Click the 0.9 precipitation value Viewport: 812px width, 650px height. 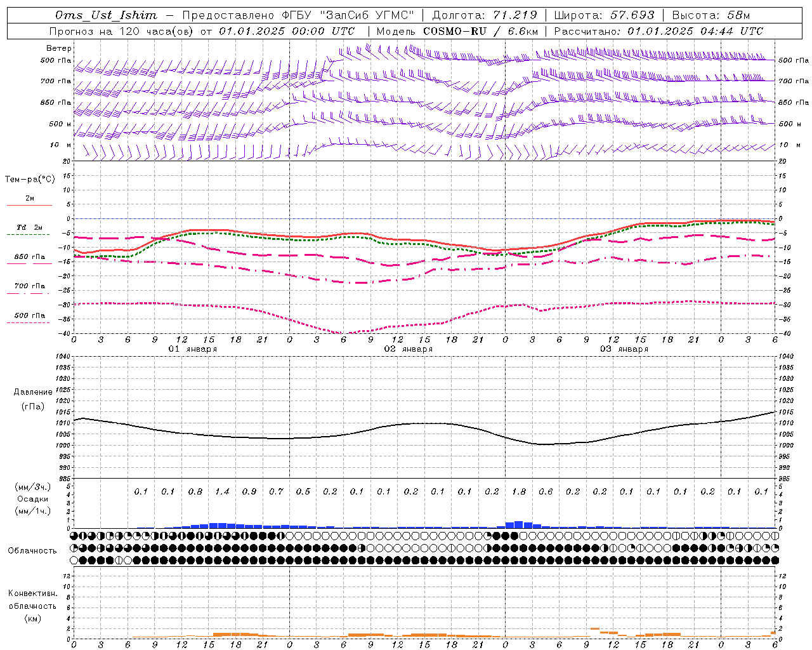pos(249,491)
